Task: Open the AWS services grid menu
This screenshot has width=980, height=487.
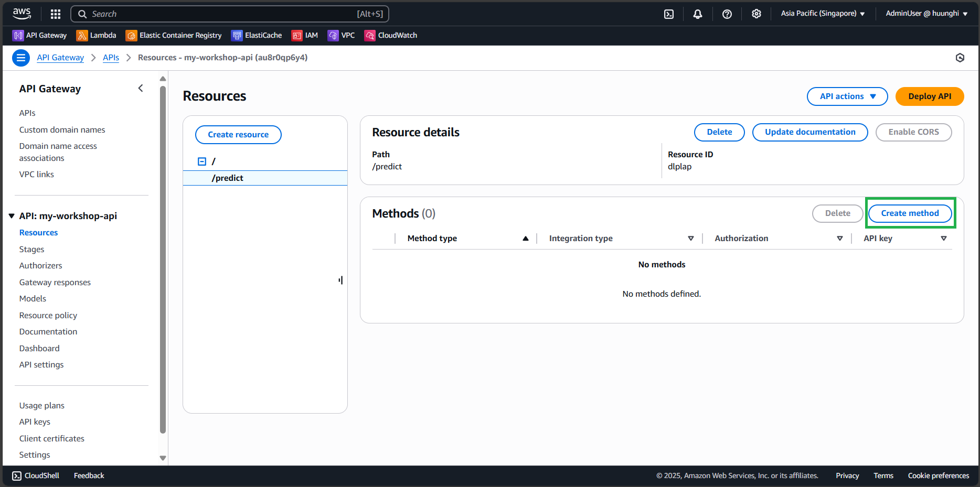Action: pyautogui.click(x=56, y=14)
